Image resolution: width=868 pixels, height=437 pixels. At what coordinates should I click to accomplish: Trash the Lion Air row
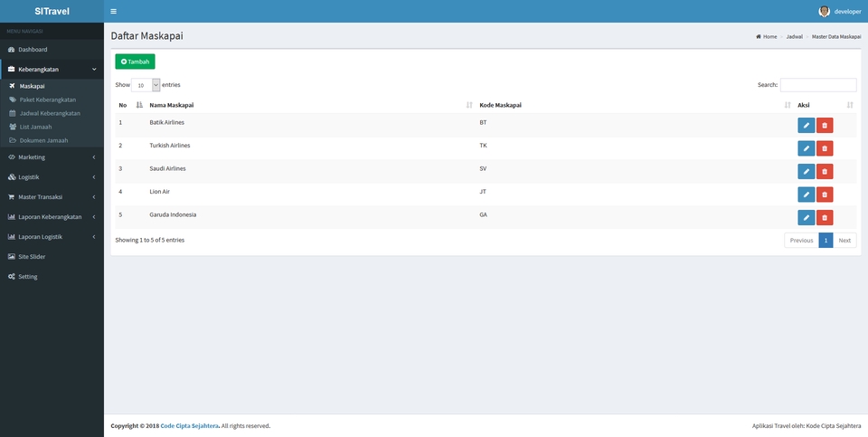tap(825, 195)
